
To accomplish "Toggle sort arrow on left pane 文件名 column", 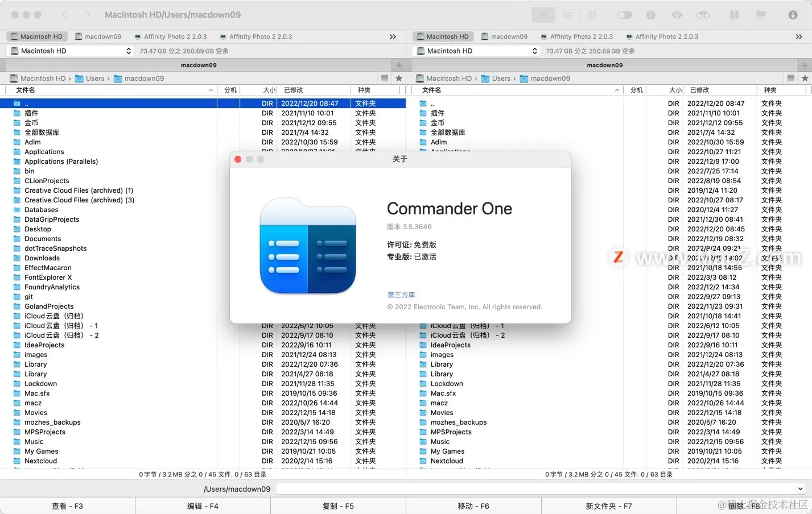I will (x=211, y=90).
